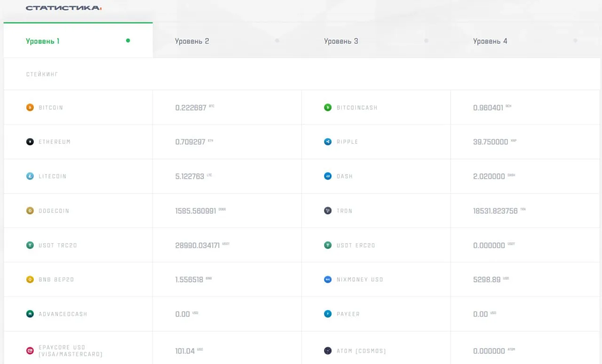Viewport: 602px width, 364px height.
Task: Click the BITCOINCASH label
Action: [357, 108]
